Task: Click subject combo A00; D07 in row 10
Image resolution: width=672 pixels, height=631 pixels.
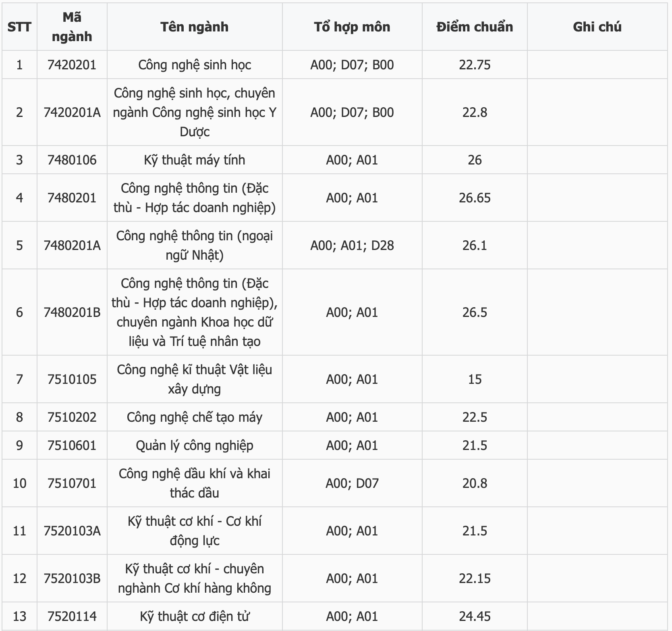Action: (x=352, y=483)
